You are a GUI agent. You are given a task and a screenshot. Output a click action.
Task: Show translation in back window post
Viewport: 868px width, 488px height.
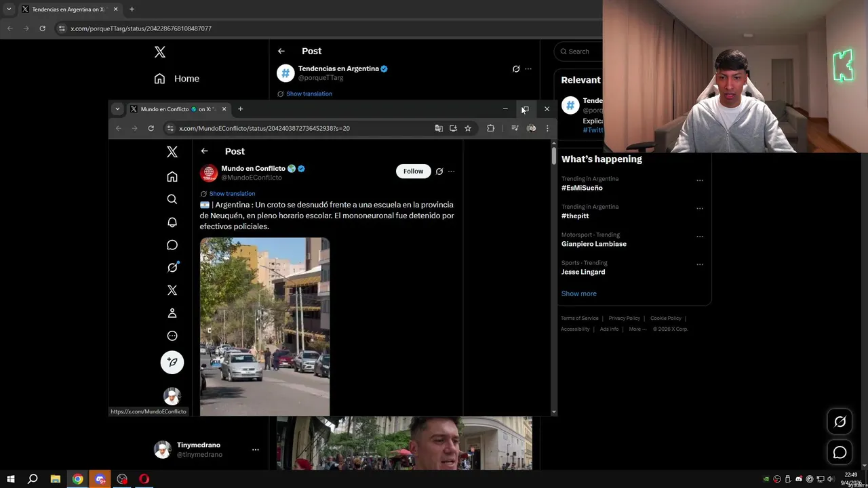pyautogui.click(x=309, y=94)
